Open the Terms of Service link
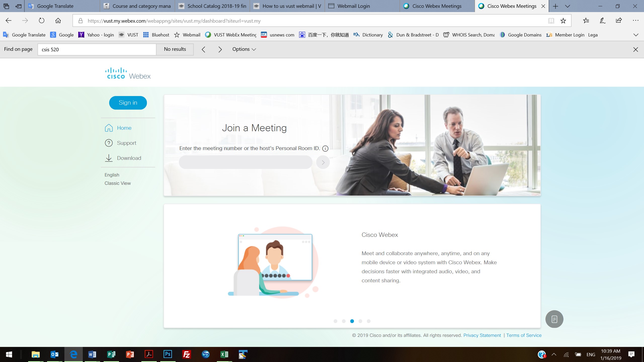Screen dimensions: 644x362 pyautogui.click(x=524, y=335)
